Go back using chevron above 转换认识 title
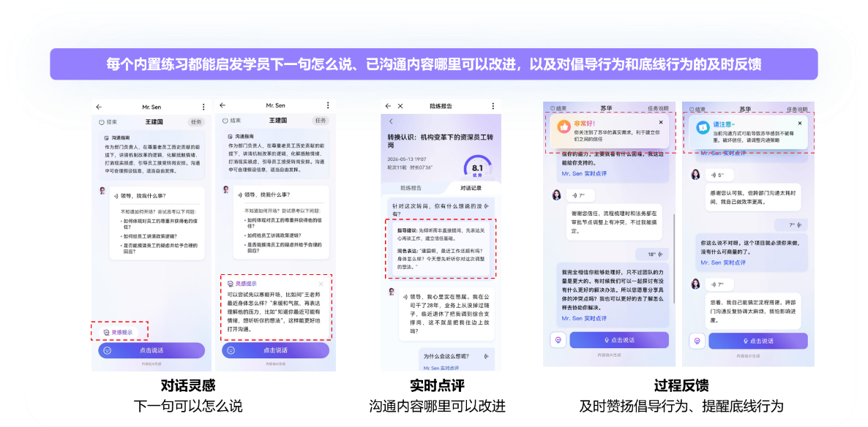 pyautogui.click(x=390, y=121)
